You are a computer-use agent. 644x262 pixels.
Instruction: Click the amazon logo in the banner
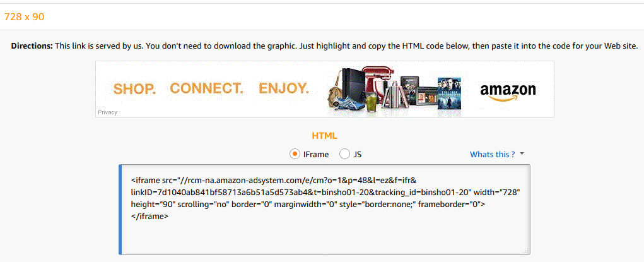[x=508, y=92]
